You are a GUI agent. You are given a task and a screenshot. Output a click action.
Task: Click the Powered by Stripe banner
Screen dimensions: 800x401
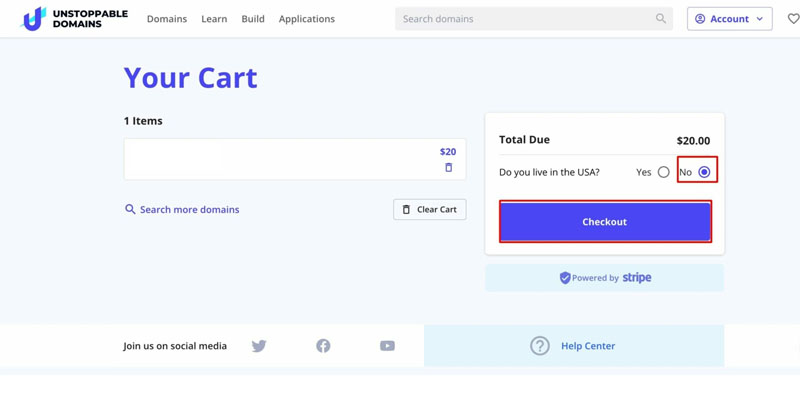click(605, 278)
